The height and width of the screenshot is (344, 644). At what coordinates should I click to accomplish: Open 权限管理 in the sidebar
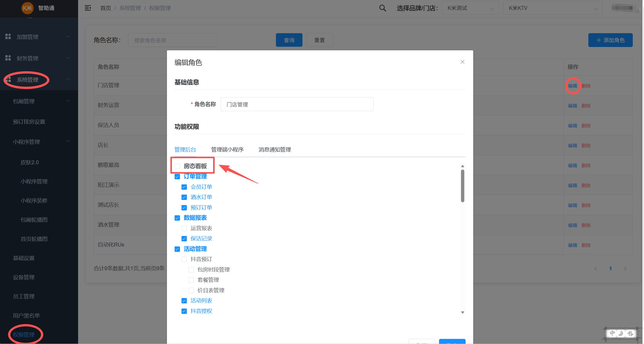pos(24,335)
